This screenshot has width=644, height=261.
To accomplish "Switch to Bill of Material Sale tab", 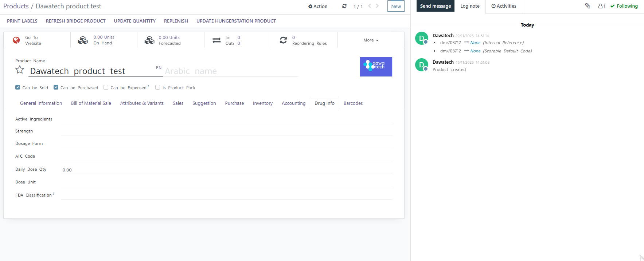I will point(91,103).
